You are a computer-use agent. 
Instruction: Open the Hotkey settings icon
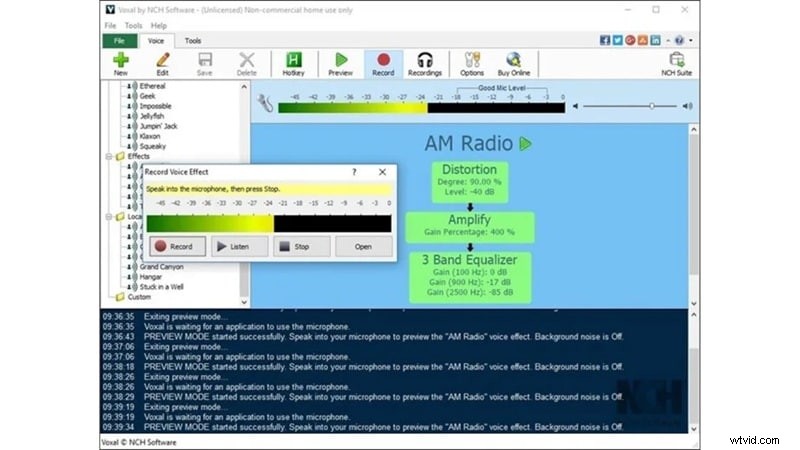(294, 61)
